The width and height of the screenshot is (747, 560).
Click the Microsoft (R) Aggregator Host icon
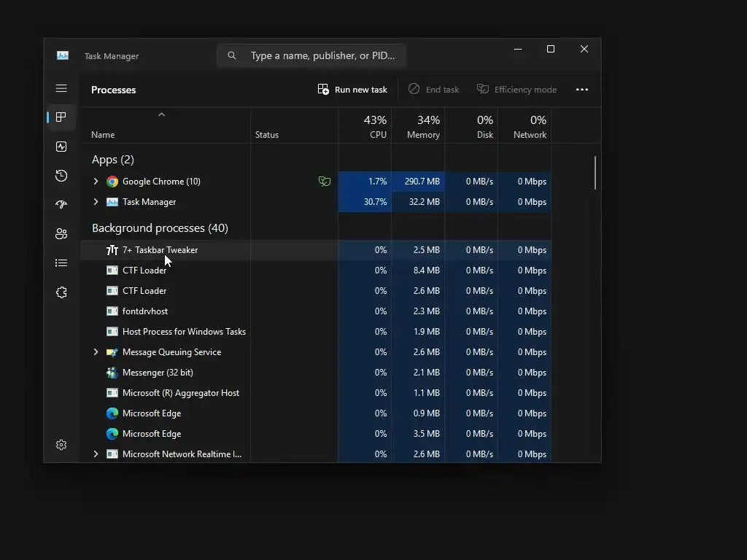(112, 393)
